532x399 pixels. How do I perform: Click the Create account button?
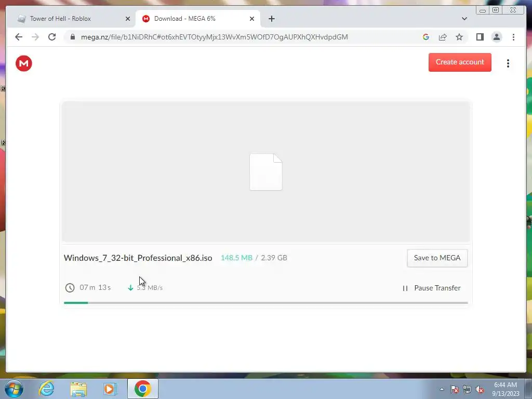coord(460,62)
